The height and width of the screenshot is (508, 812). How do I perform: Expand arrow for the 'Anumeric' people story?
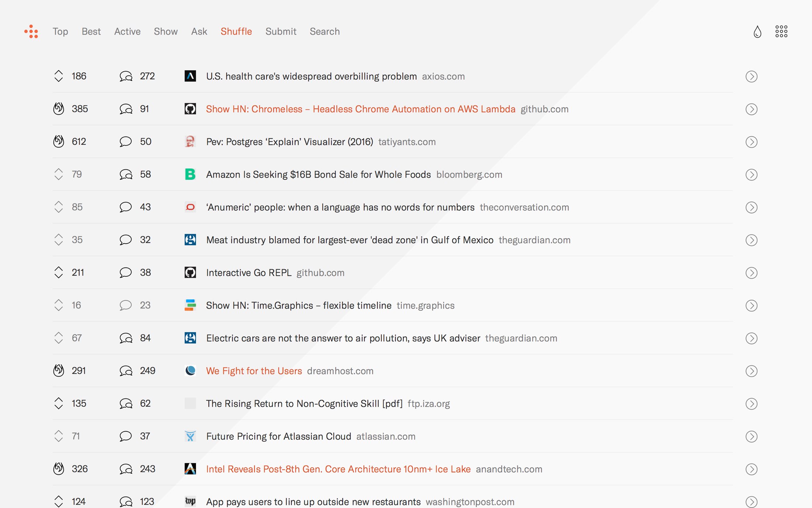pos(751,207)
